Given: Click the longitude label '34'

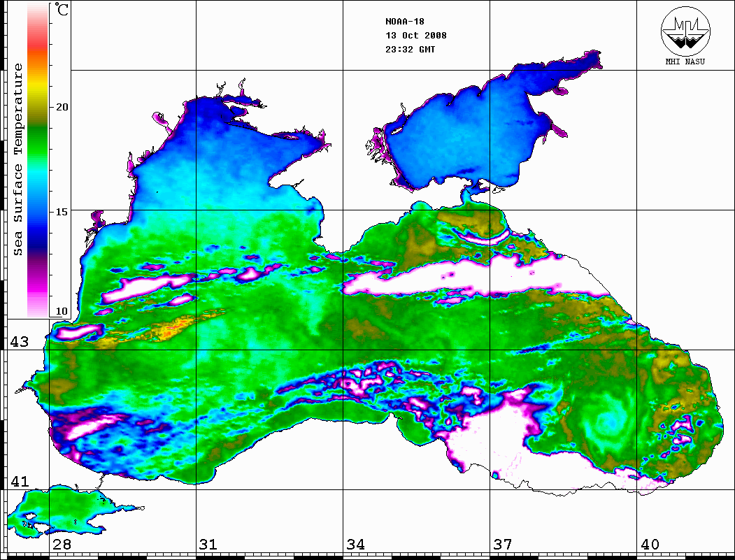Looking at the screenshot, I should (x=356, y=545).
